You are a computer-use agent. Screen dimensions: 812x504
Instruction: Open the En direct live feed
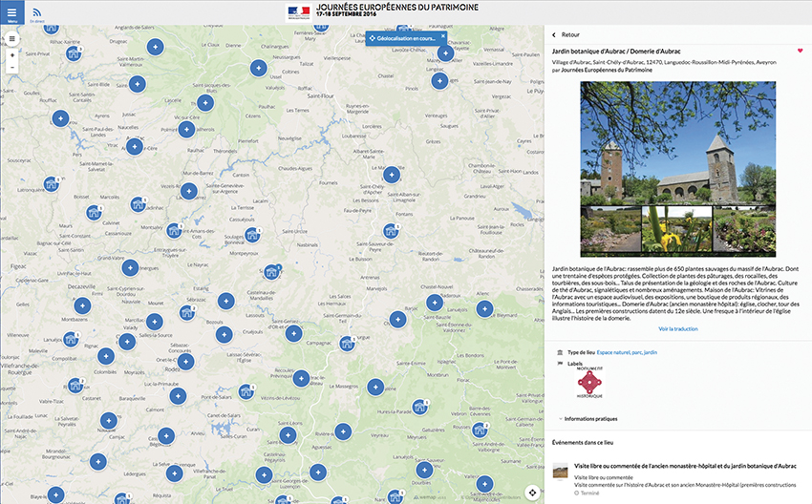[36, 14]
